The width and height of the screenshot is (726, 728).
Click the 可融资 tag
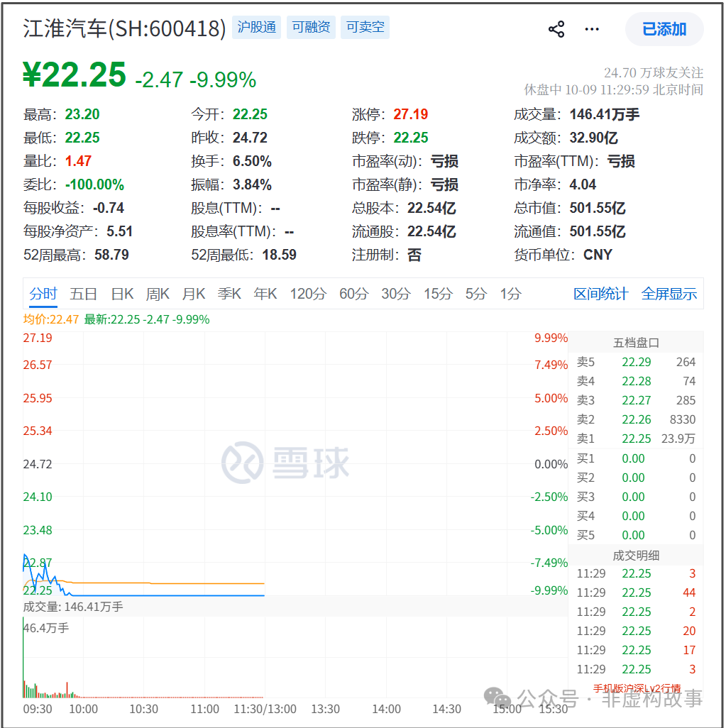pos(311,28)
